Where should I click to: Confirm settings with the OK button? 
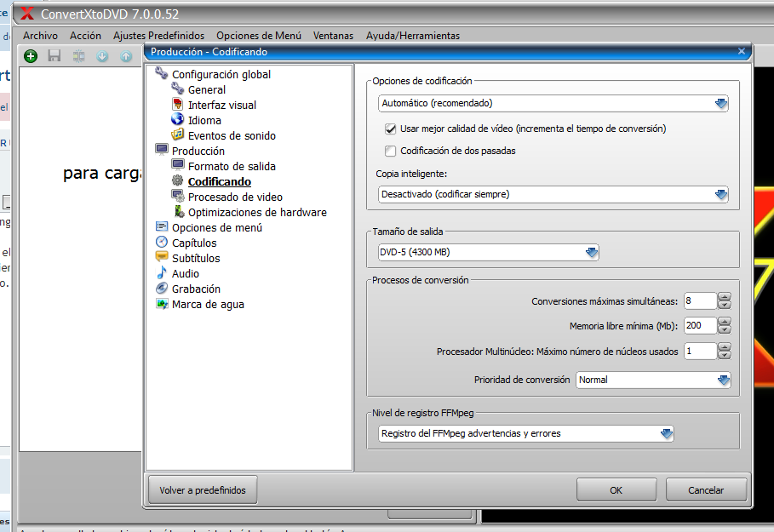[x=616, y=490]
